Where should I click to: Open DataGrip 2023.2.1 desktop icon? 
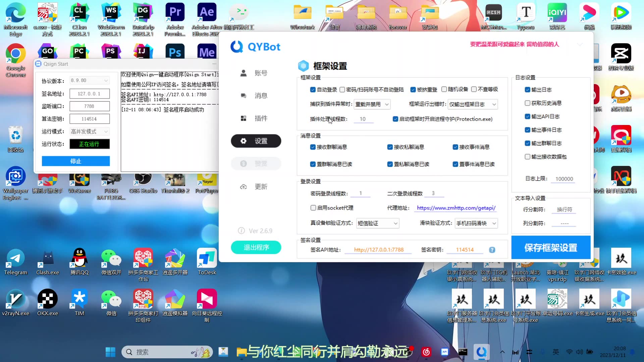(x=143, y=19)
